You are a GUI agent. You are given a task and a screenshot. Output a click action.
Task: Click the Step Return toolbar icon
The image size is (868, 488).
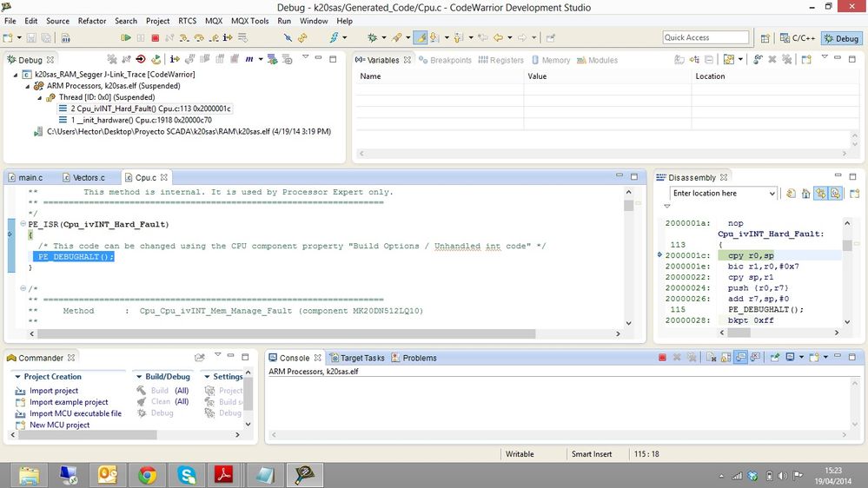point(214,37)
